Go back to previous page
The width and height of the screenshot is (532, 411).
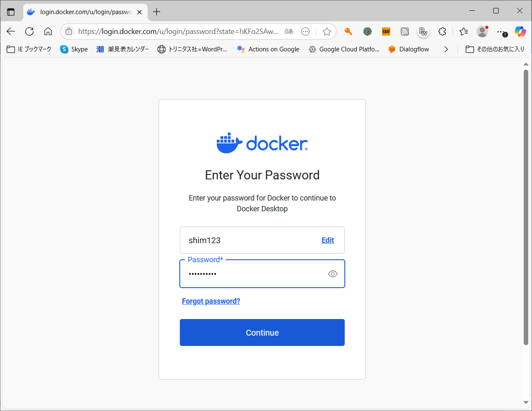coord(11,31)
